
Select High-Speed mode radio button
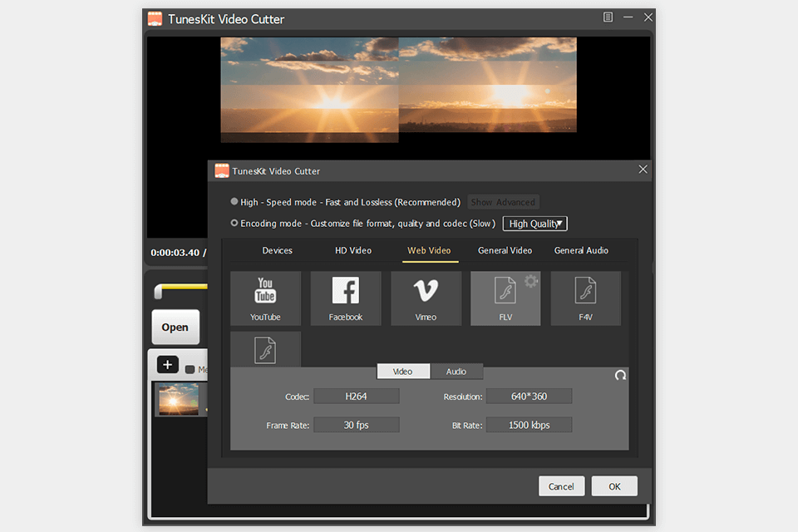pyautogui.click(x=234, y=202)
